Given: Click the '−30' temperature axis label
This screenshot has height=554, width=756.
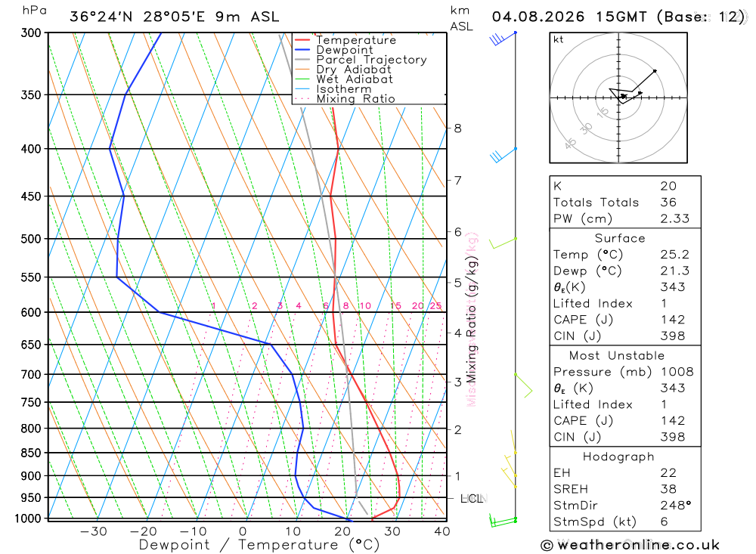Looking at the screenshot, I should tap(94, 531).
